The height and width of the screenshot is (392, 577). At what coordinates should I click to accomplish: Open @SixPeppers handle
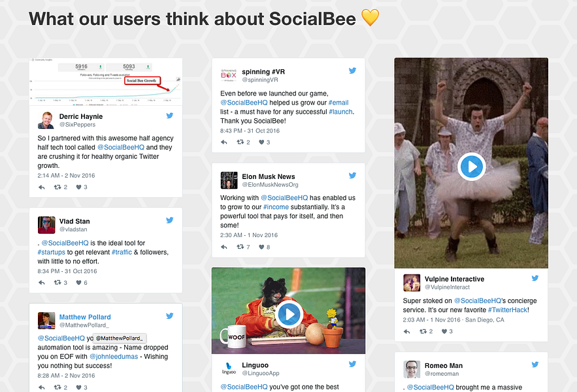[77, 125]
